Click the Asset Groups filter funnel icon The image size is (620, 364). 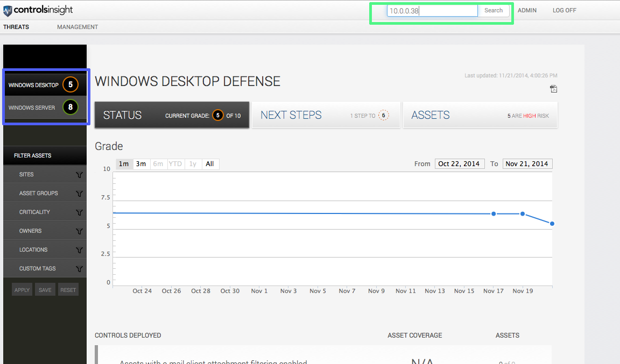tap(79, 194)
